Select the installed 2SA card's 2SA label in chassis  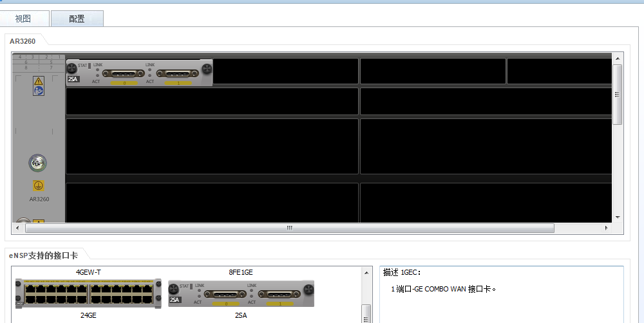[73, 78]
